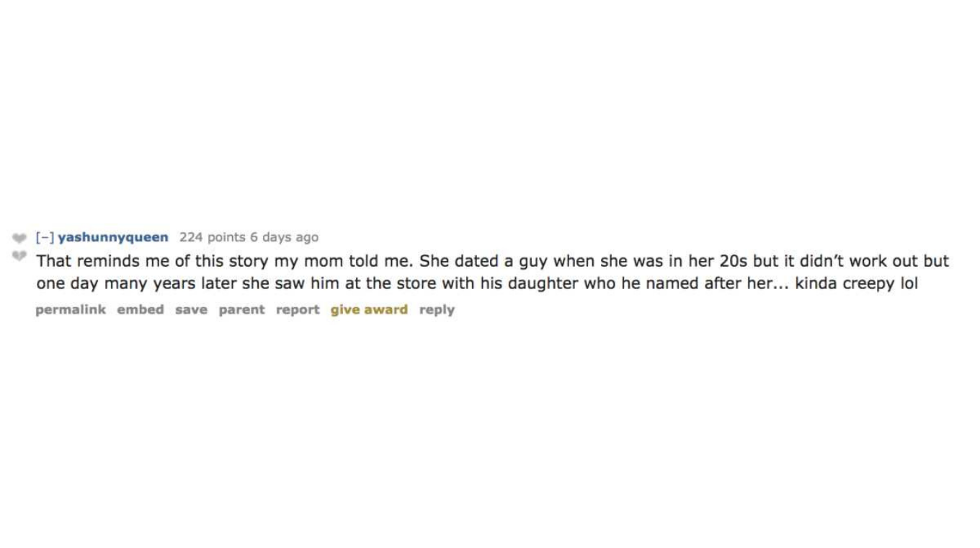Click the first line of the comment text
The width and height of the screenshot is (980, 548).
pyautogui.click(x=493, y=261)
